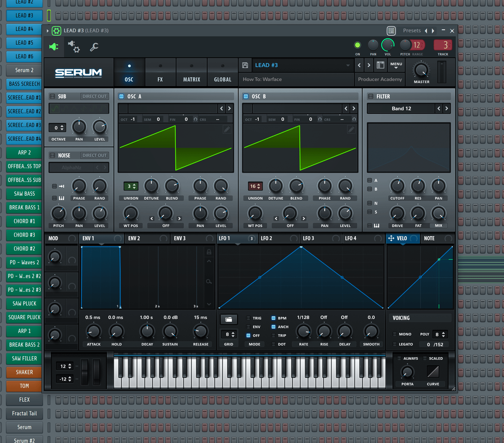Select previous OSC B wavetable
This screenshot has width=504, height=443.
(x=346, y=108)
